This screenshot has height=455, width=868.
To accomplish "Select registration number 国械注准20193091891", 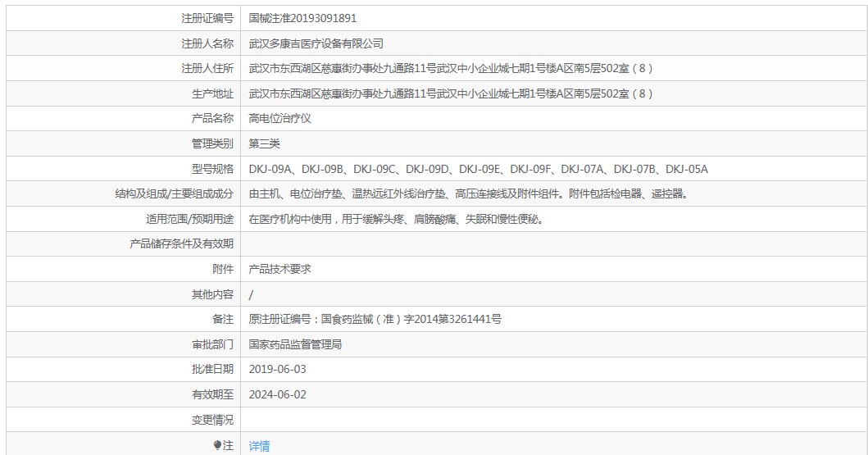I will pos(302,18).
